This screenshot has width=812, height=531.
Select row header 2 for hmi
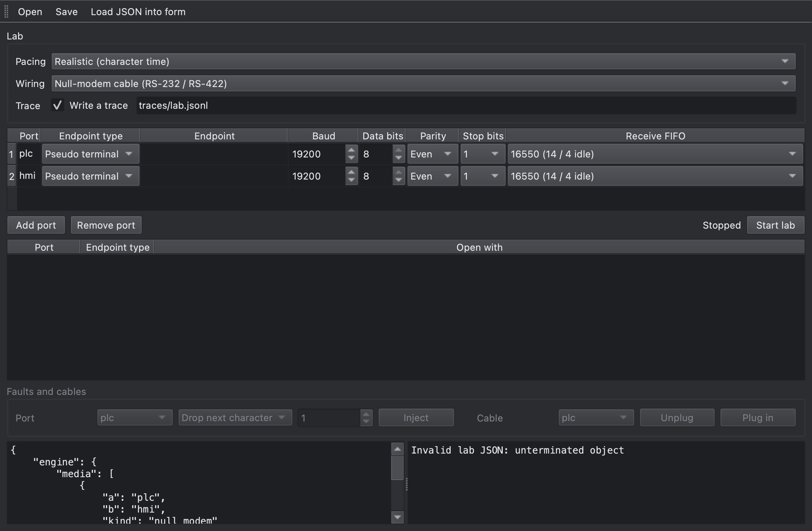[x=12, y=176]
